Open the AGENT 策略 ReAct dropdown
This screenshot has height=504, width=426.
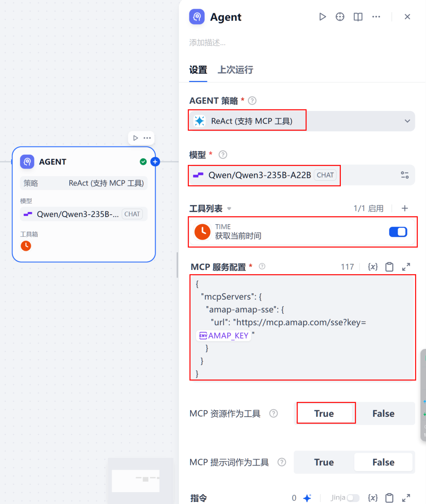click(x=302, y=121)
